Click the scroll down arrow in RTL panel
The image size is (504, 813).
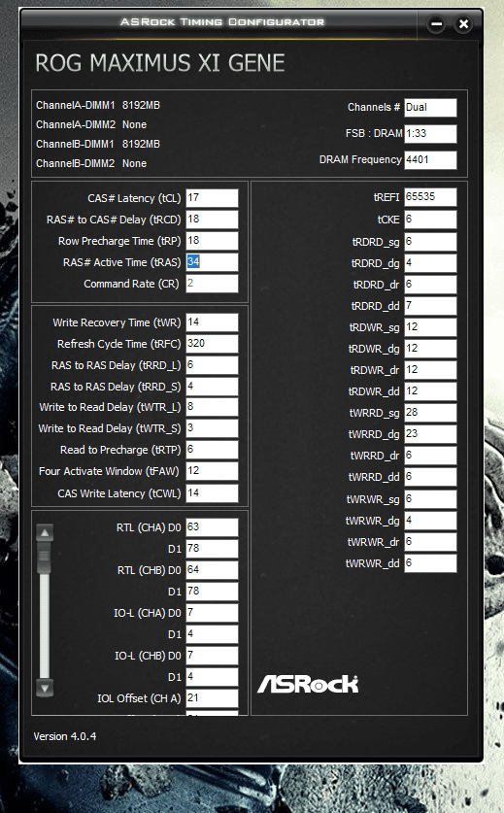45,688
